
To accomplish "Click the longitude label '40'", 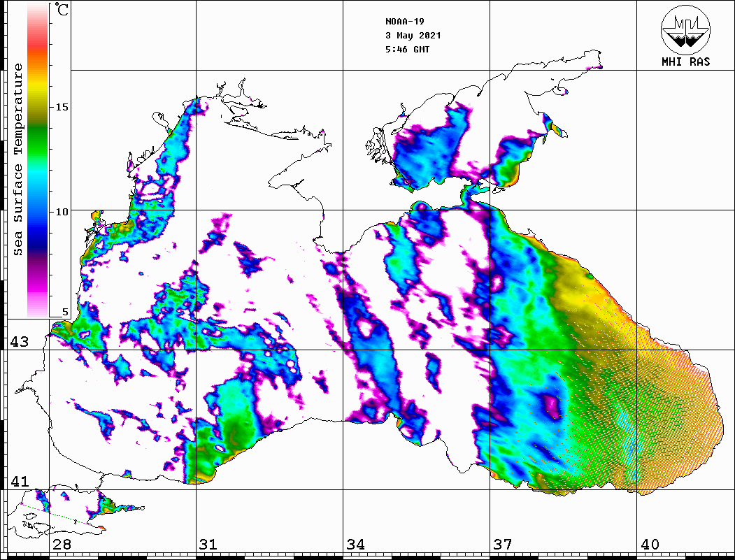I will pos(650,545).
